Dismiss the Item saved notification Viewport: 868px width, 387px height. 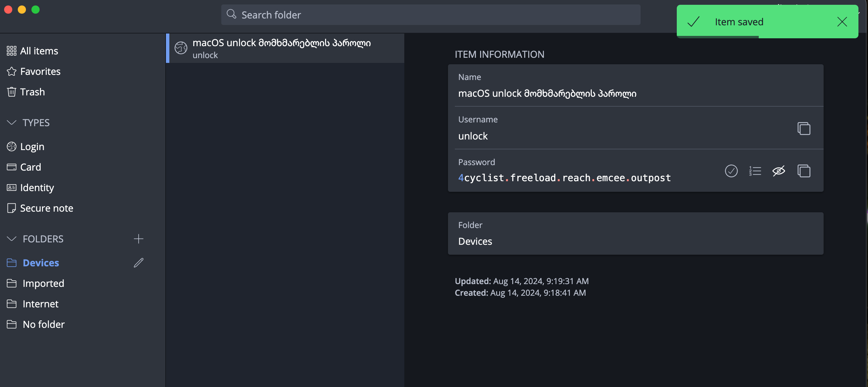coord(842,22)
